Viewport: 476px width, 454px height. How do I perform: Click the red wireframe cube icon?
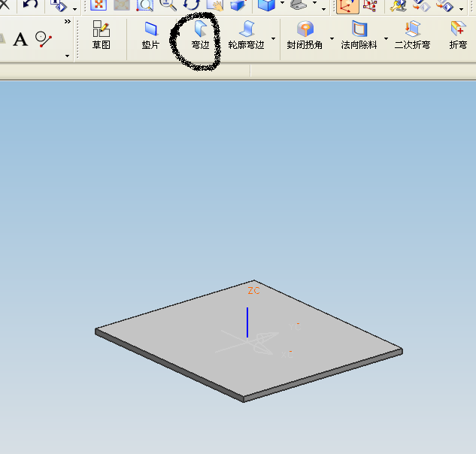[x=371, y=5]
